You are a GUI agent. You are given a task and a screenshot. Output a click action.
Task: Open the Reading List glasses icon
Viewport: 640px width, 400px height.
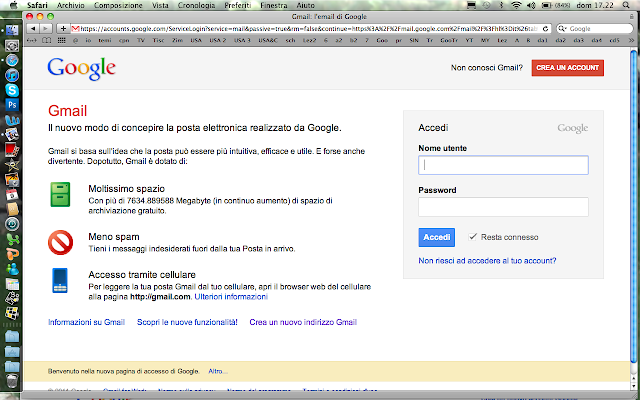(x=32, y=40)
